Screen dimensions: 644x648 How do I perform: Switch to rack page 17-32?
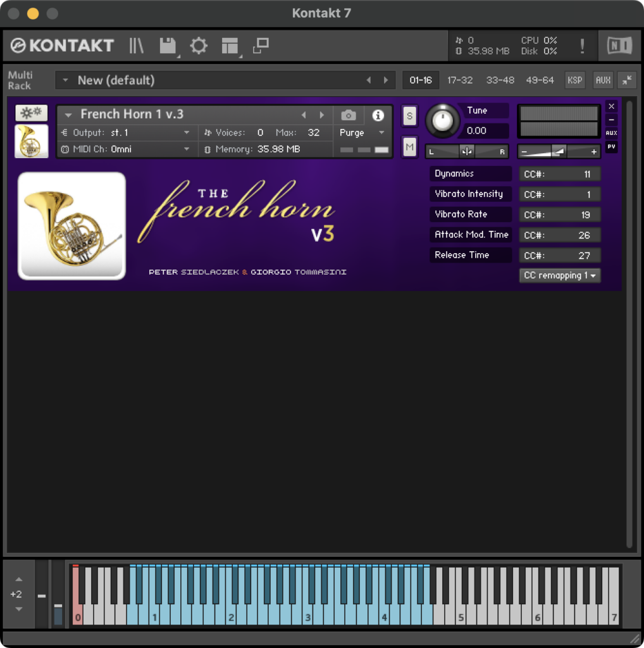click(x=460, y=80)
